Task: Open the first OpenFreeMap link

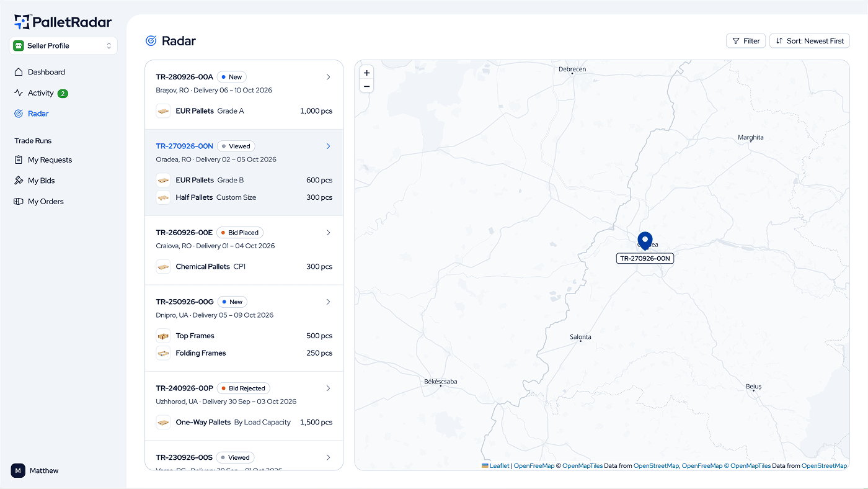Action: (534, 465)
